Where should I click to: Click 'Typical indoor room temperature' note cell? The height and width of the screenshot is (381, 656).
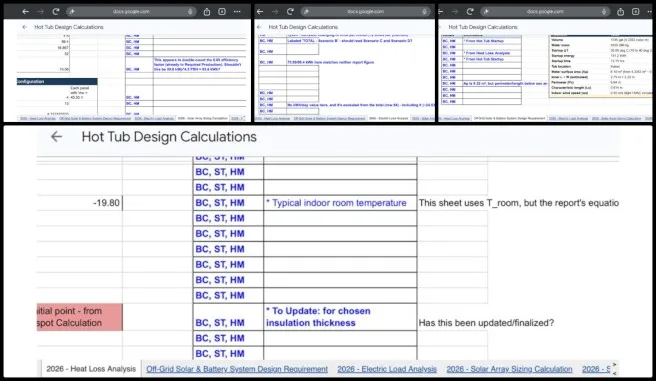pyautogui.click(x=340, y=203)
